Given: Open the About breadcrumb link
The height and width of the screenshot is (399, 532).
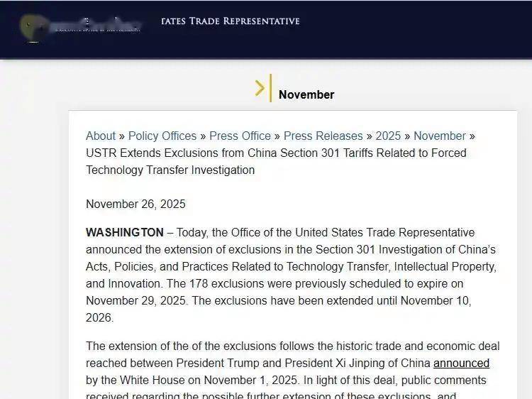Looking at the screenshot, I should pyautogui.click(x=101, y=136).
